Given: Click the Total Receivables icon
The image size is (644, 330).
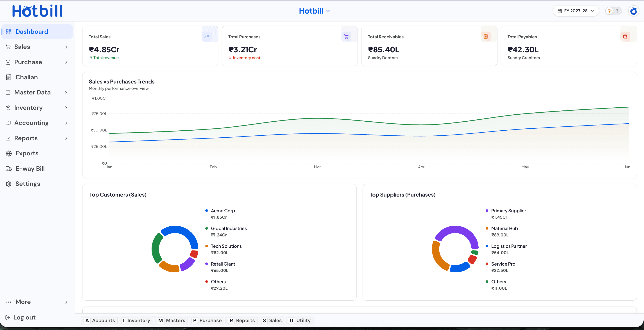Looking at the screenshot, I should (x=486, y=37).
